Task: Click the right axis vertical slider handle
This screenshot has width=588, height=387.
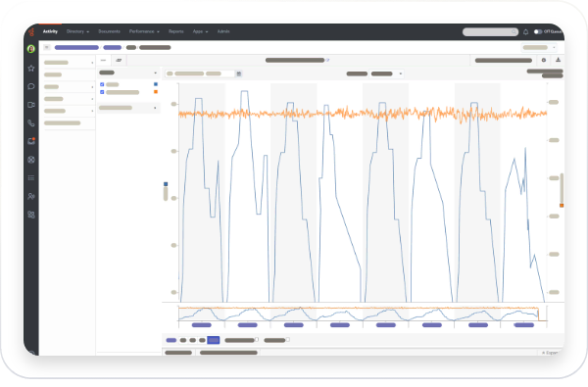Action: 562,189
